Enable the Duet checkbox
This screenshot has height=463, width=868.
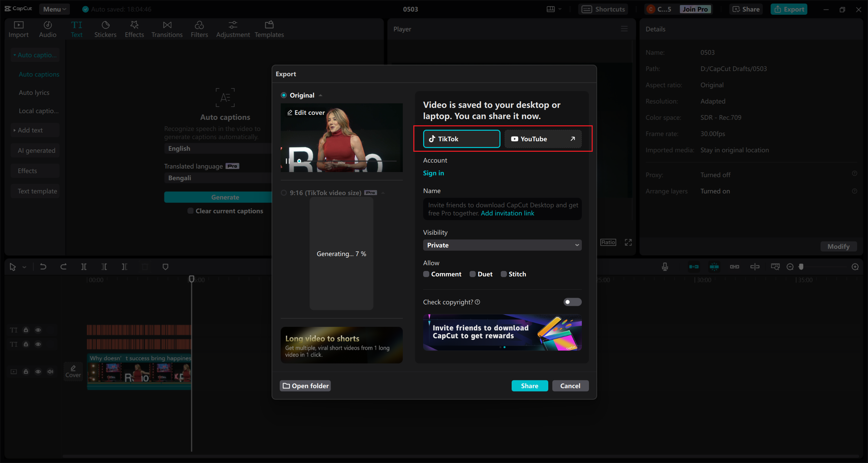[x=473, y=274]
